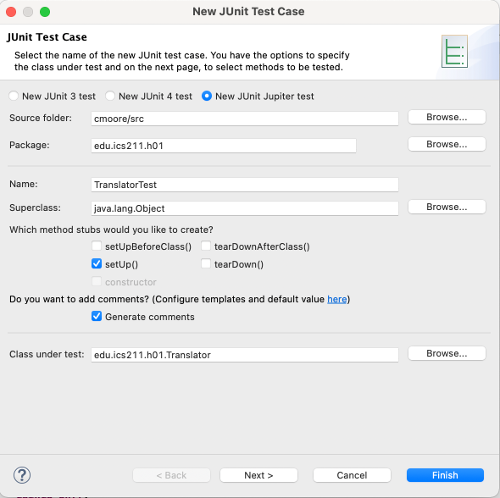Select New JUnit 3 test radio
The height and width of the screenshot is (498, 500).
(14, 96)
